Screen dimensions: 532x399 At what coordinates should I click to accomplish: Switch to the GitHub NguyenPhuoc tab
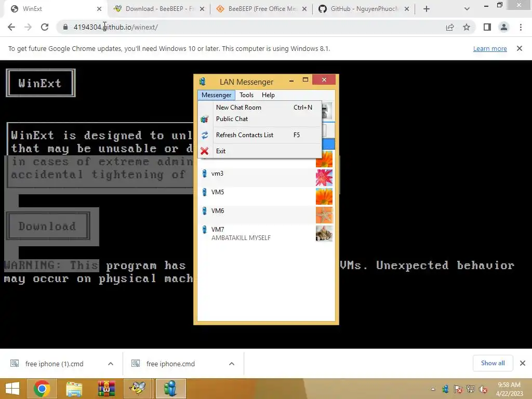tap(364, 9)
